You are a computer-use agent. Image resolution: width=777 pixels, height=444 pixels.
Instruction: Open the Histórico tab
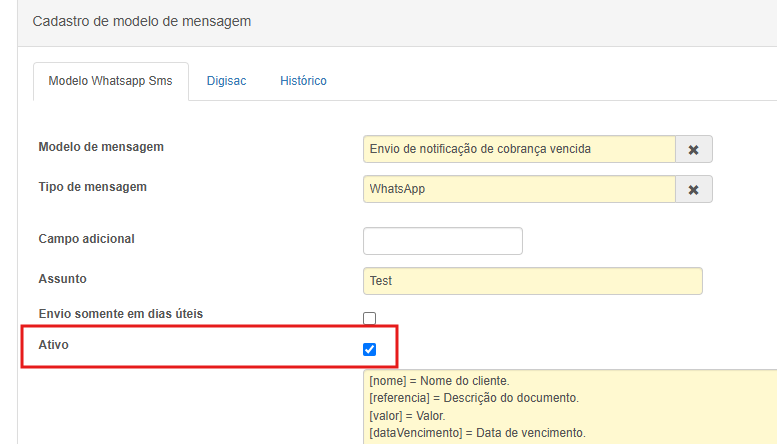(303, 80)
